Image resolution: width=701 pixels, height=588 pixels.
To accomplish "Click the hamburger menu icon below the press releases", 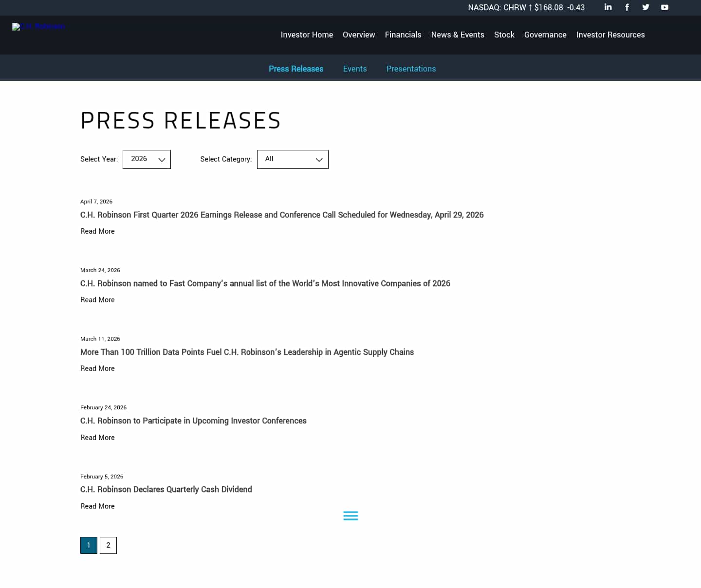I will pyautogui.click(x=350, y=515).
